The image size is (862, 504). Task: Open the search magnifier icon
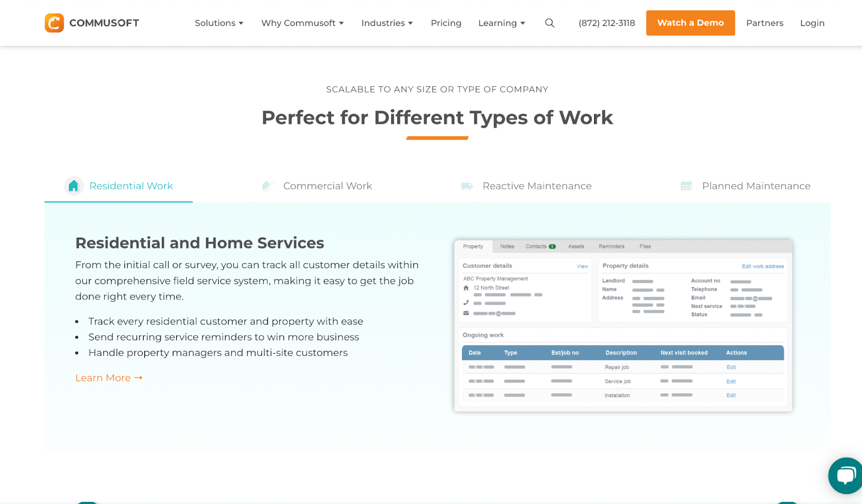coord(549,23)
